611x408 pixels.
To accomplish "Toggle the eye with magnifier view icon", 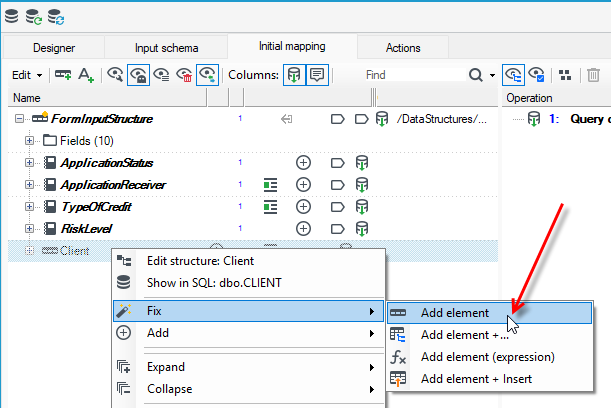I will tap(115, 75).
